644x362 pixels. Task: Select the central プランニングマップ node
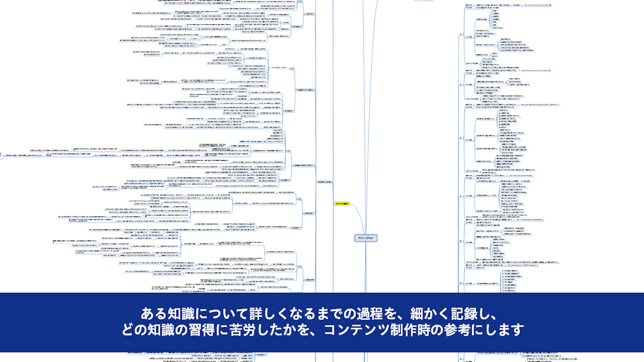(x=366, y=238)
